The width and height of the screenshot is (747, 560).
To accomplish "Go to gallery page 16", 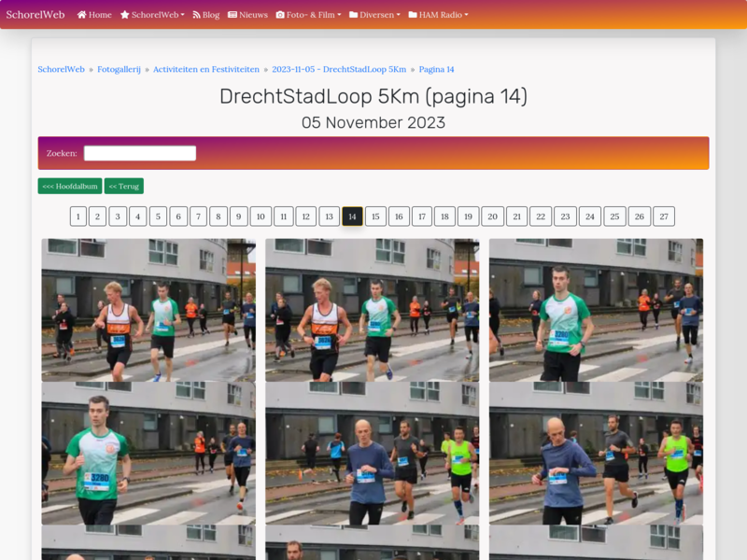I will point(399,217).
